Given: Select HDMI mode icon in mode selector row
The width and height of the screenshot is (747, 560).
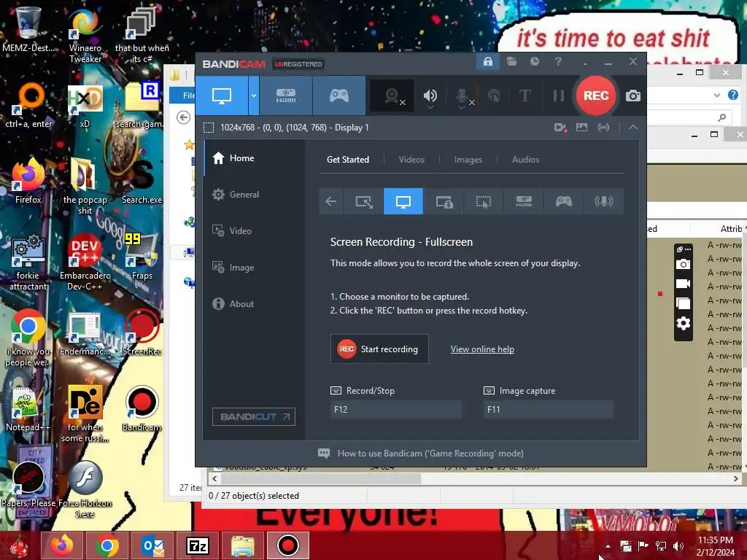Looking at the screenshot, I should pyautogui.click(x=524, y=201).
